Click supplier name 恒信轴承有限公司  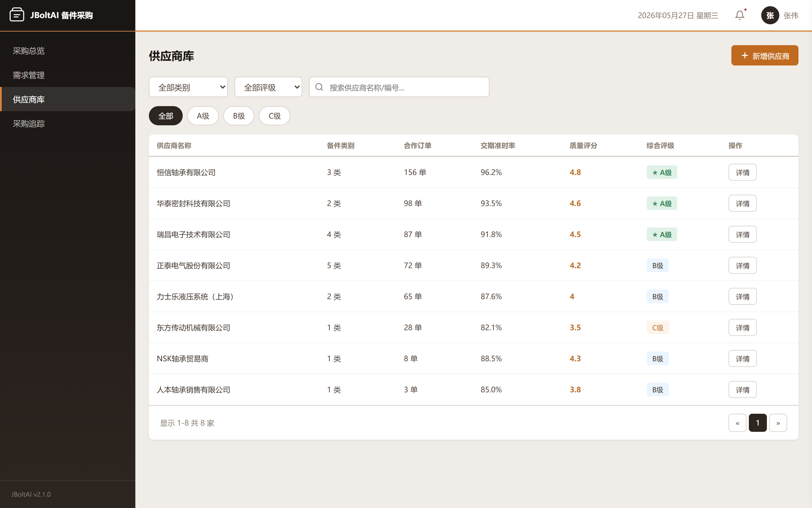click(x=186, y=172)
